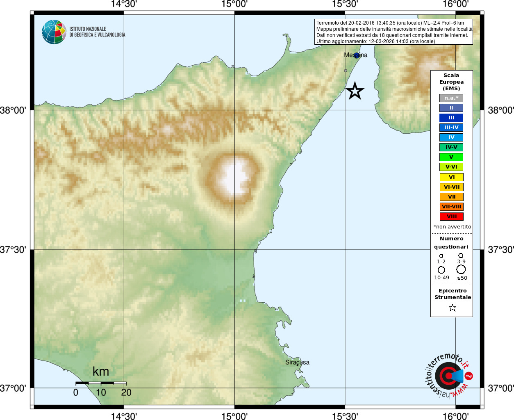
Task: Click the left 38°00' latitude label
Action: [13, 110]
